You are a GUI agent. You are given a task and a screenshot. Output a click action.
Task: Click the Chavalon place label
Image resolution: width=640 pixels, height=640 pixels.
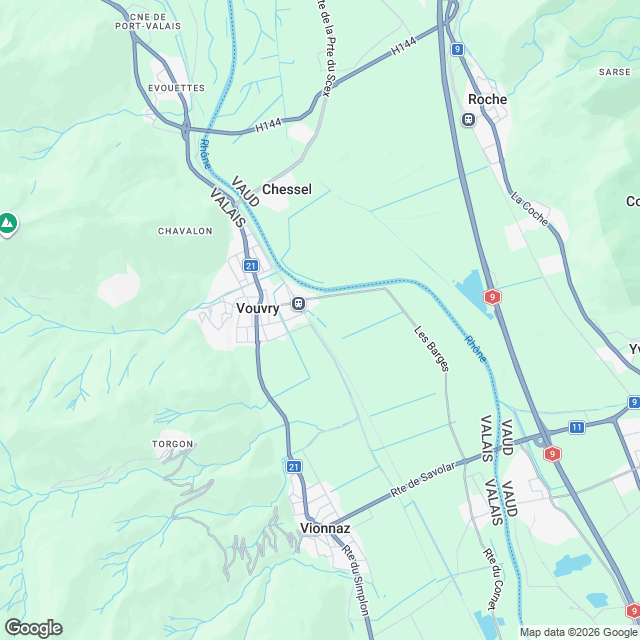point(185,231)
